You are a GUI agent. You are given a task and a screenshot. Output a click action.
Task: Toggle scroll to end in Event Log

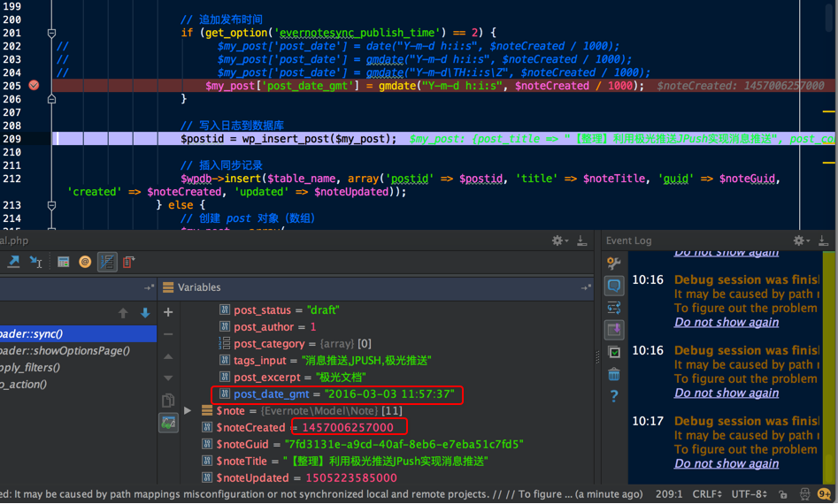tap(614, 330)
